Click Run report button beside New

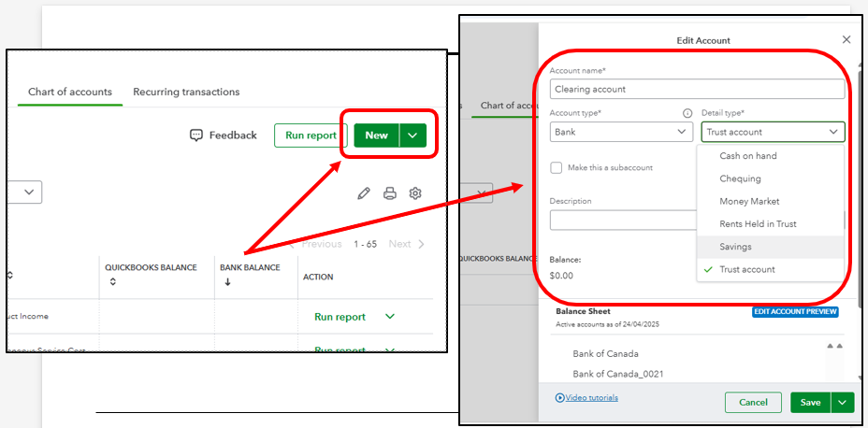[311, 136]
